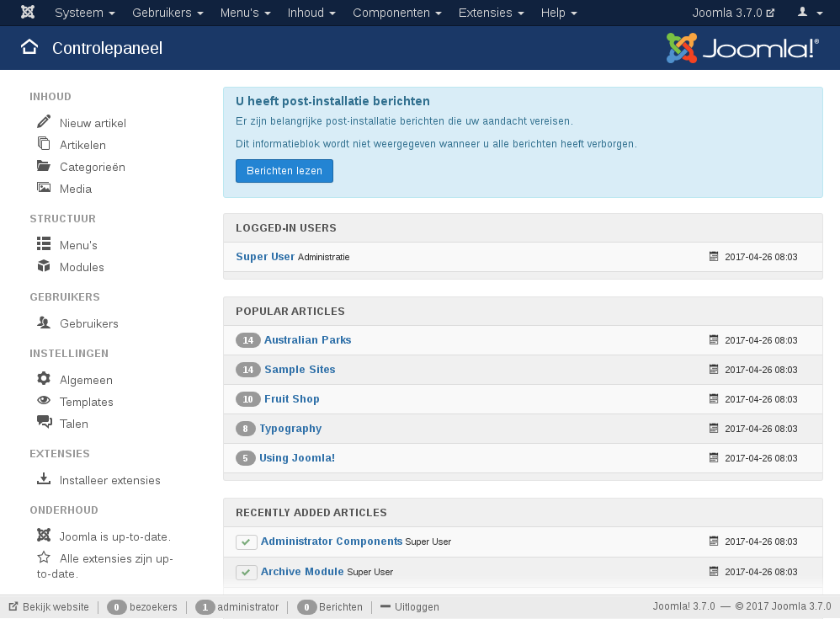Click the download icon for Installeer extensies
Image resolution: width=840 pixels, height=619 pixels.
[x=44, y=479]
